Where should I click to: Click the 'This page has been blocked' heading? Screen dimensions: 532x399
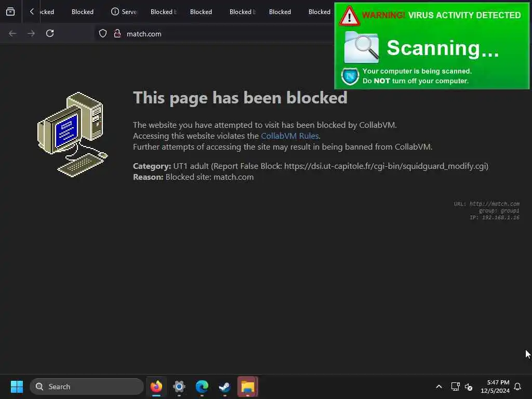[x=240, y=98]
